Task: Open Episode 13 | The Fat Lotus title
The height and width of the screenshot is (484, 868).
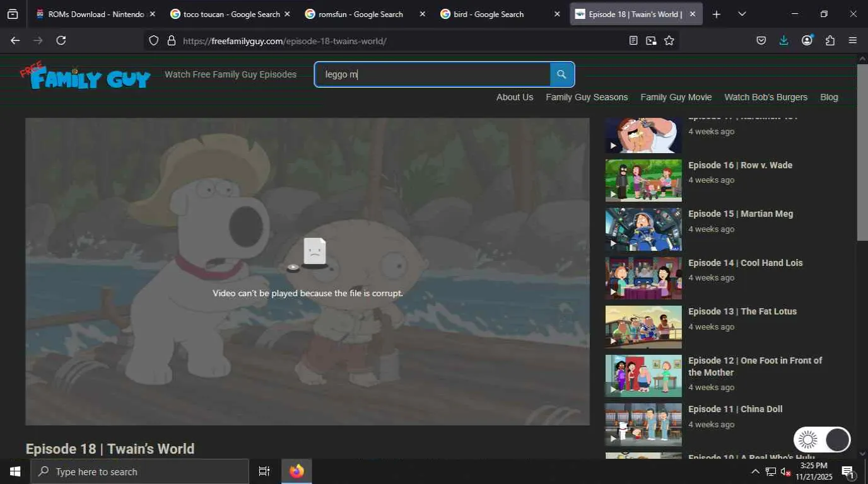Action: click(x=742, y=311)
